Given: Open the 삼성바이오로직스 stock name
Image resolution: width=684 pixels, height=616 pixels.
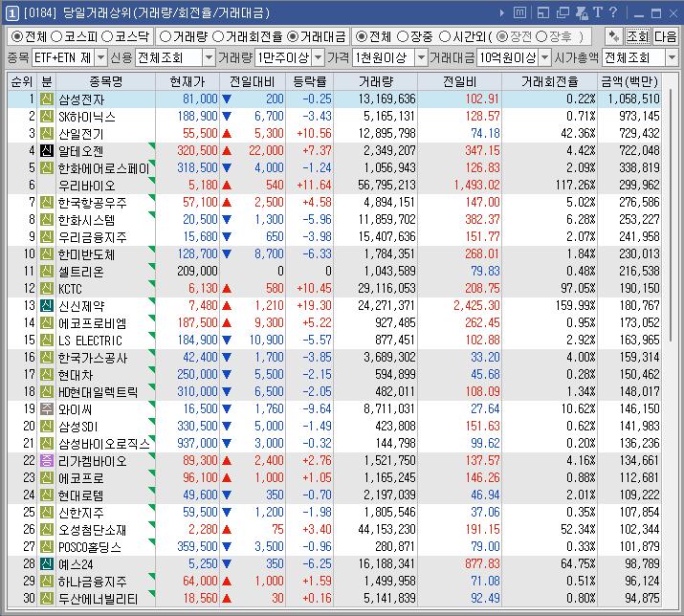Looking at the screenshot, I should pyautogui.click(x=104, y=444).
